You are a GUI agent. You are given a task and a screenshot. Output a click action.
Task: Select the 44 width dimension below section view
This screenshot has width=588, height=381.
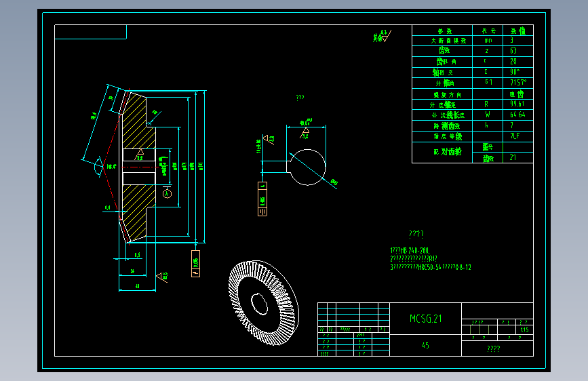(137, 286)
